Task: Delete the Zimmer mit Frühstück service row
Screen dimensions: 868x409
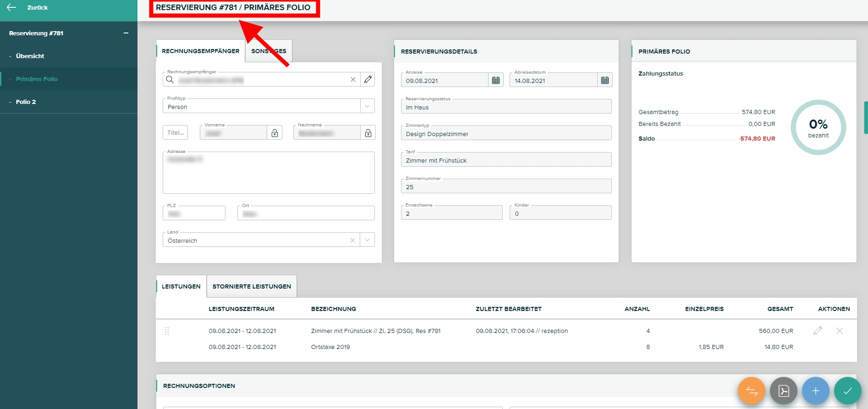Action: [839, 331]
